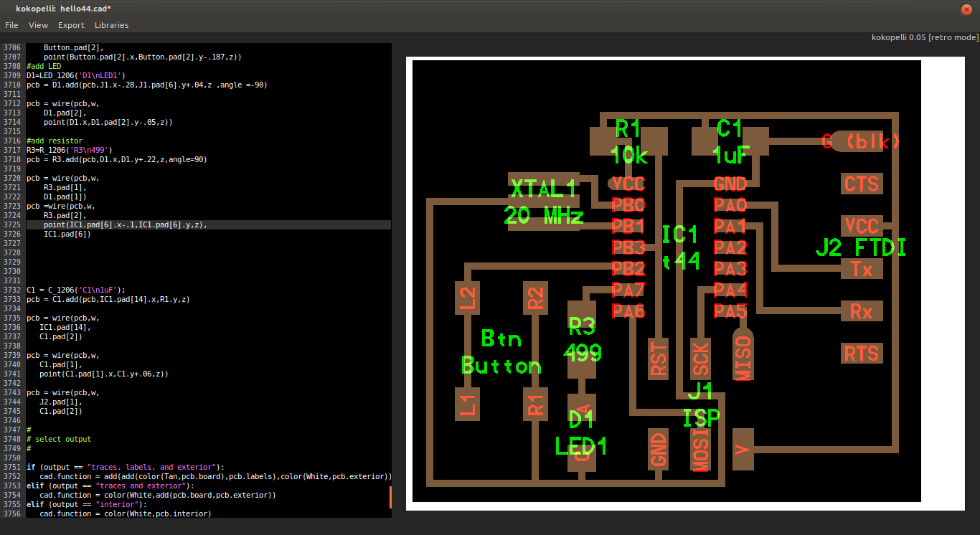
Task: Click the LED1 label on the board
Action: (x=582, y=446)
